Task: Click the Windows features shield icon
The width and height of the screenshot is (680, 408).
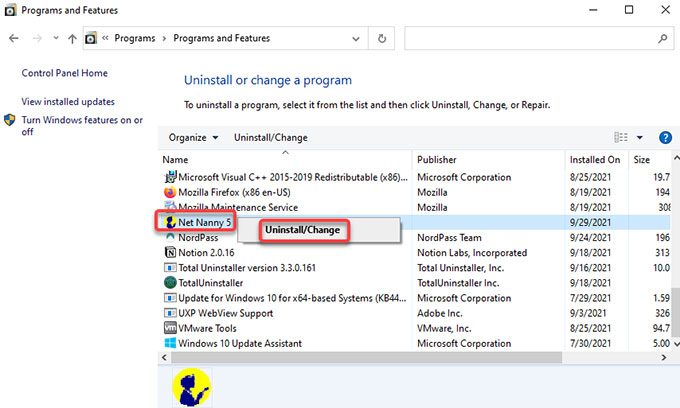Action: click(10, 120)
